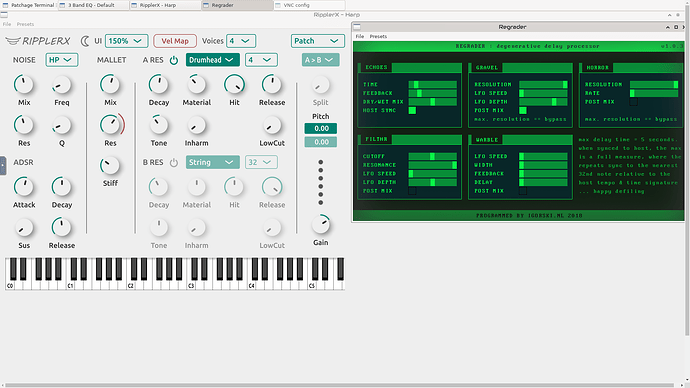
Task: Click the A RES Material knob
Action: tap(197, 84)
